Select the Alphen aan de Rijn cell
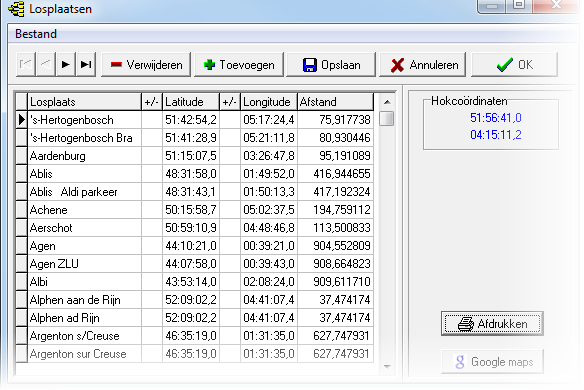 [x=85, y=300]
